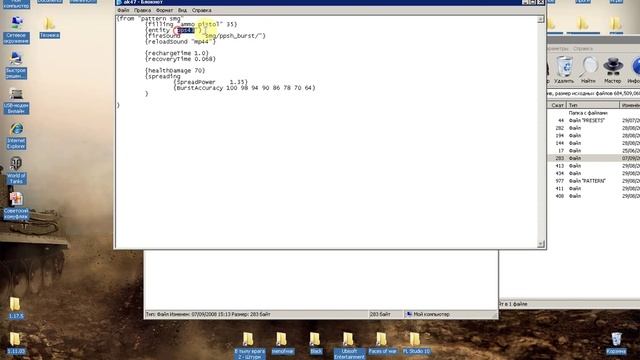Select the Файл "PATTERN" row in WinRAR
640x360 pixels.
593,181
